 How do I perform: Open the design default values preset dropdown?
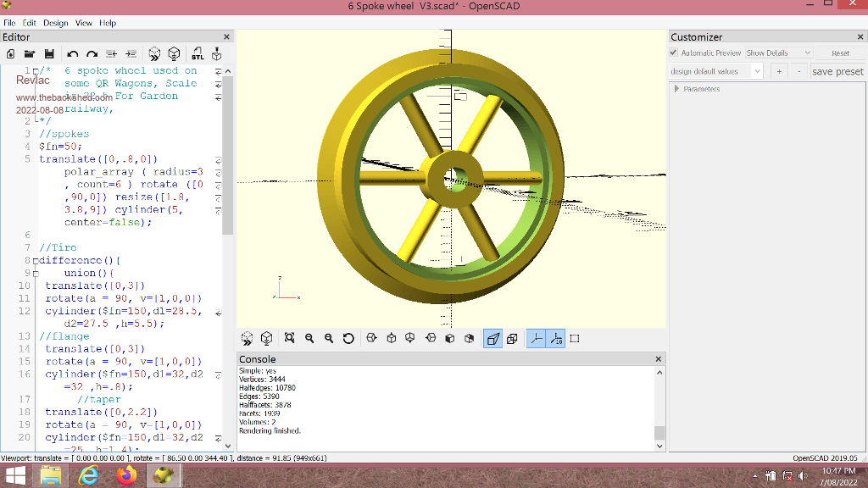[x=717, y=71]
